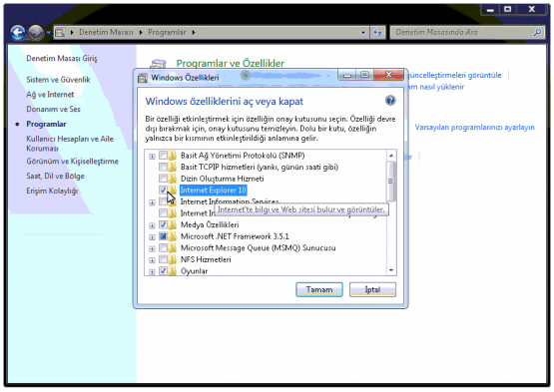Expand Microsoft .NET Framework 3.5.1 node

tap(152, 237)
